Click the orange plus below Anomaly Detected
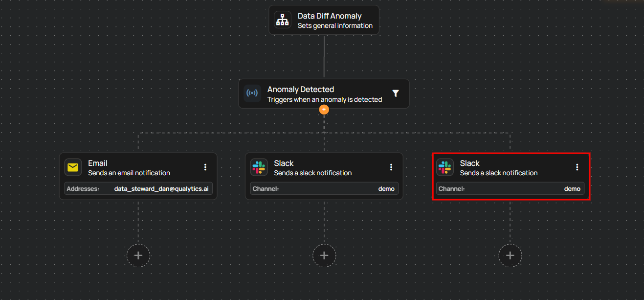Viewport: 644px width, 300px height. [x=324, y=110]
